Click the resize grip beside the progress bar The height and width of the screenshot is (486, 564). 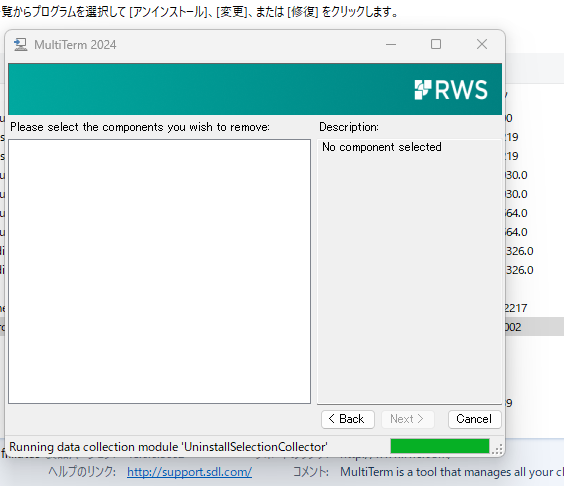(497, 449)
